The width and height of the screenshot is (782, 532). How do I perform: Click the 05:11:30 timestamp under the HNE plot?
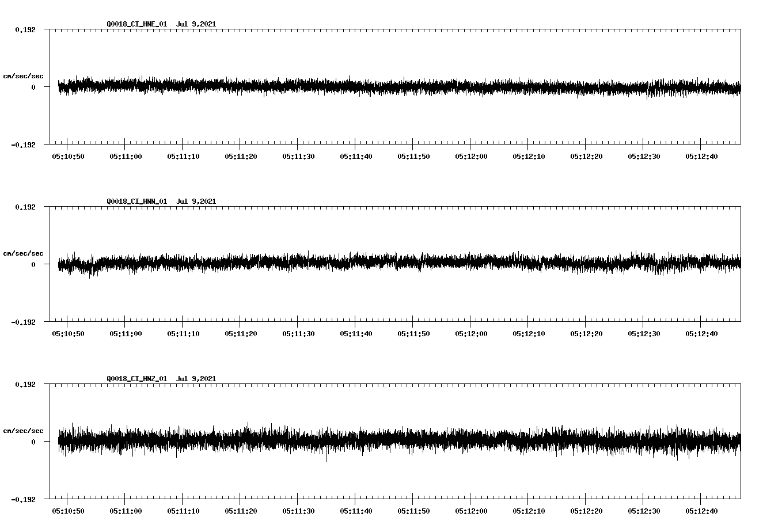[298, 155]
